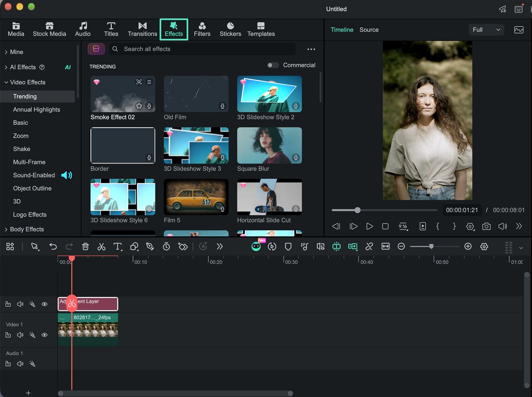Open the Transitions tab
The height and width of the screenshot is (397, 532).
point(142,29)
